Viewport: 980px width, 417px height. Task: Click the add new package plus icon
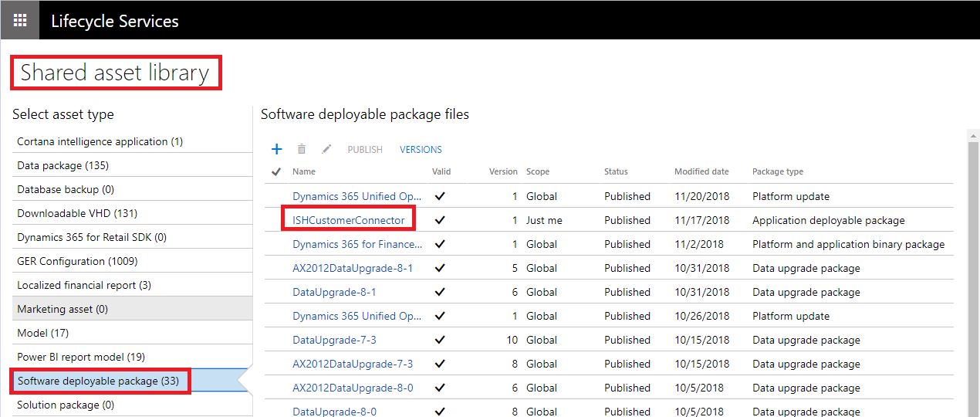pos(277,149)
